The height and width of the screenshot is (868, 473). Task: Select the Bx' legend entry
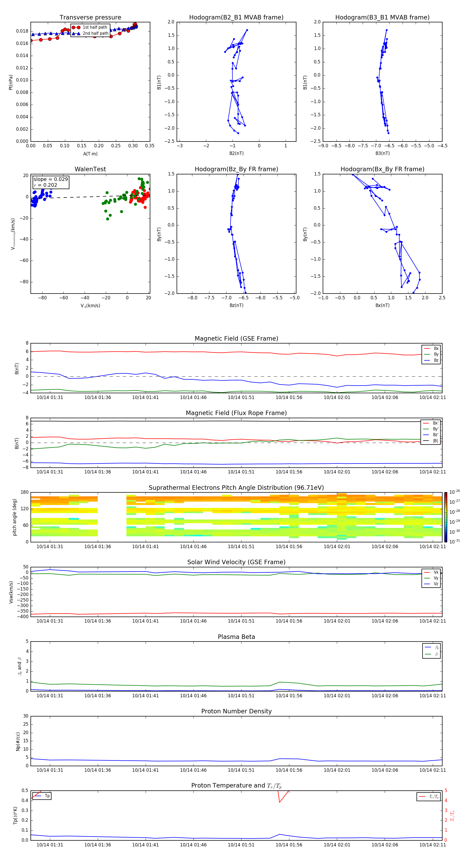(431, 423)
